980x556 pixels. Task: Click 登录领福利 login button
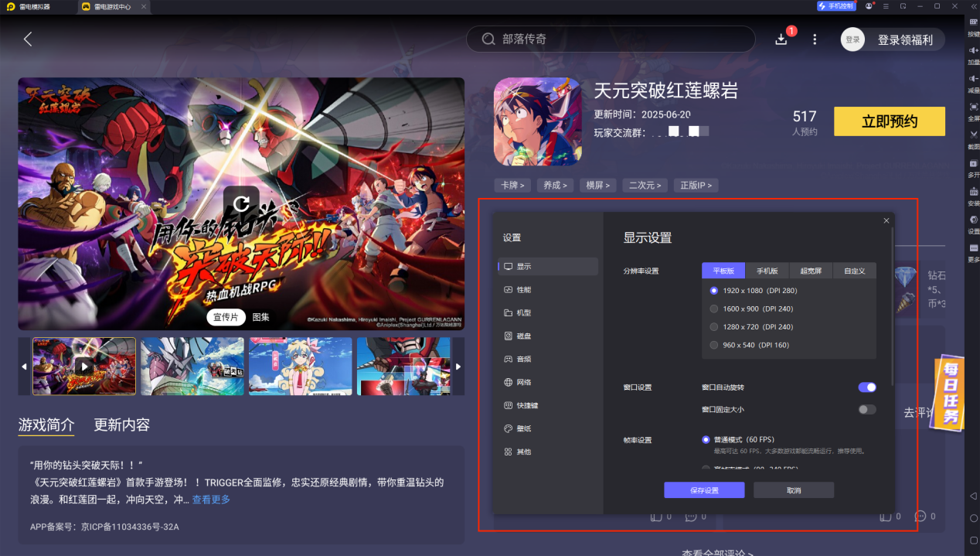pyautogui.click(x=905, y=39)
